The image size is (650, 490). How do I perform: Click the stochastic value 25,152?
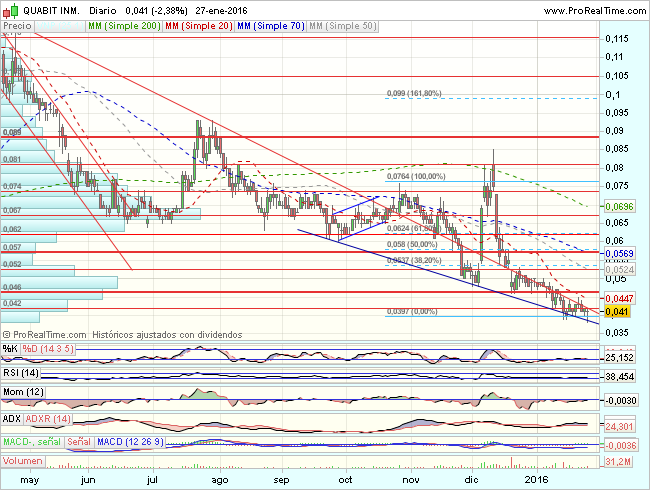(619, 358)
